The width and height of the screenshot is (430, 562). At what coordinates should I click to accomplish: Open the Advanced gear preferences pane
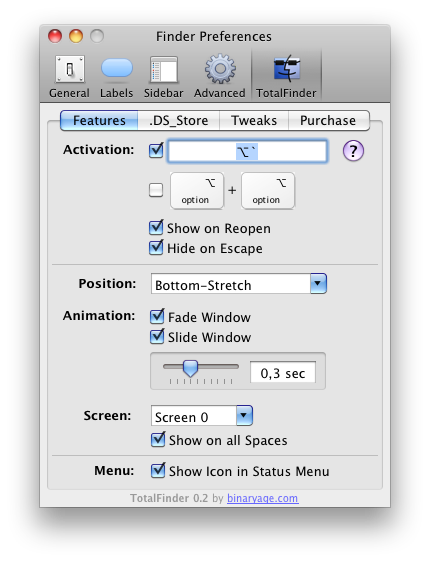coord(220,77)
